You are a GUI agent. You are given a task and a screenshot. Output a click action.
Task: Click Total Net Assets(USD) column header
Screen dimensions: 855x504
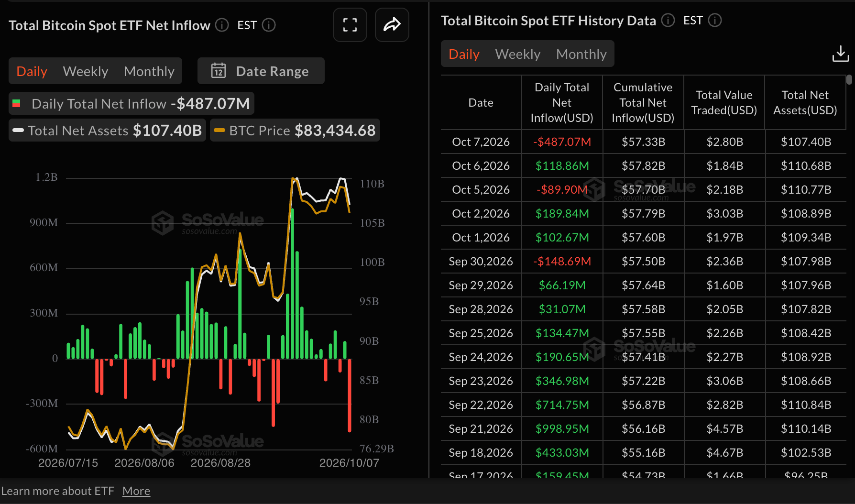click(805, 102)
